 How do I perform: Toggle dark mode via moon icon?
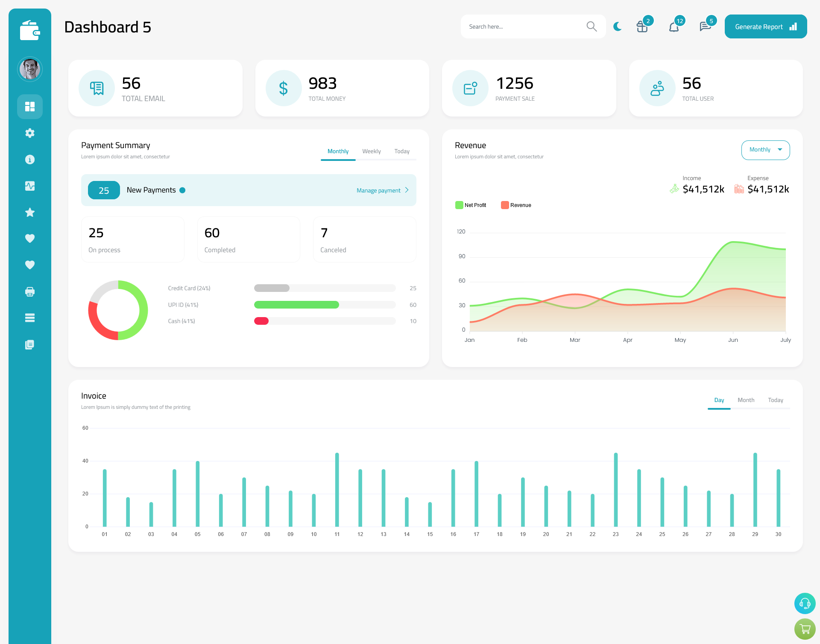617,26
